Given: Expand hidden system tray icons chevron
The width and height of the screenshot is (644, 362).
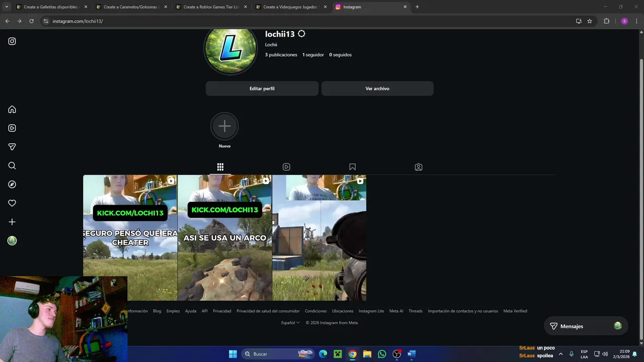Looking at the screenshot, I should pos(560,354).
